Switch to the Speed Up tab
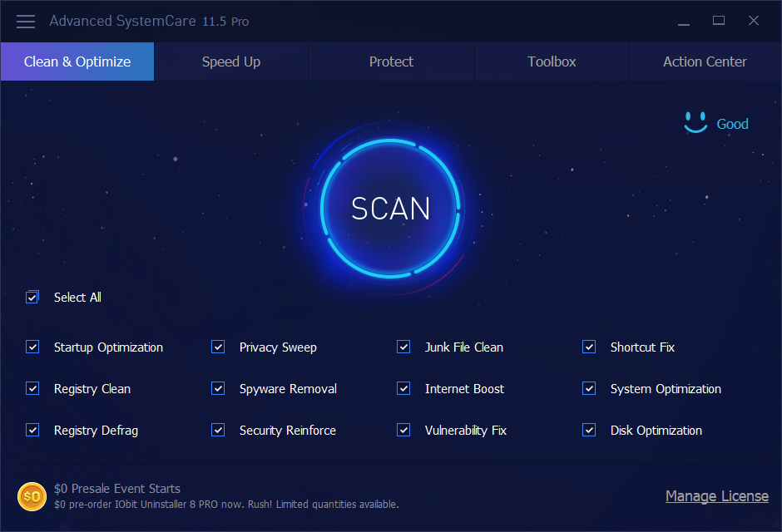 (x=231, y=61)
